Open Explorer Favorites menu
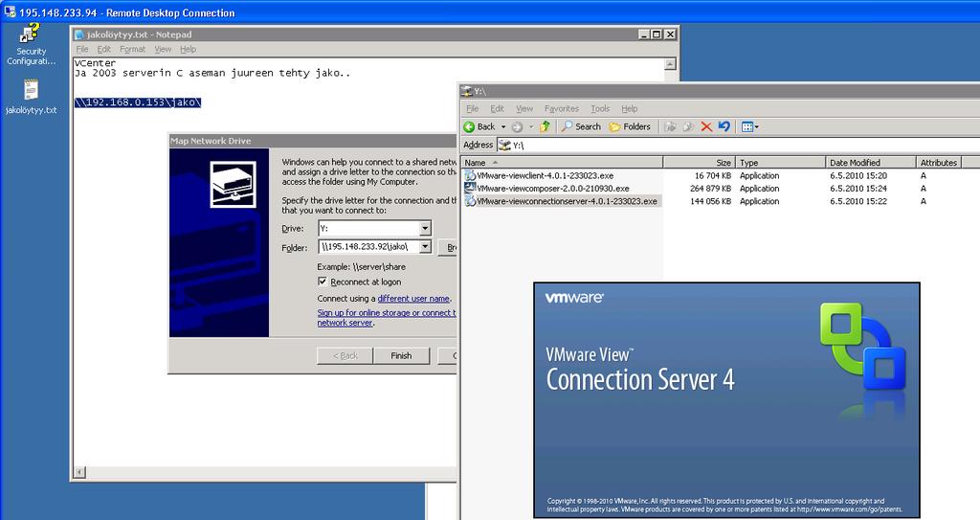This screenshot has width=980, height=520. 561,108
